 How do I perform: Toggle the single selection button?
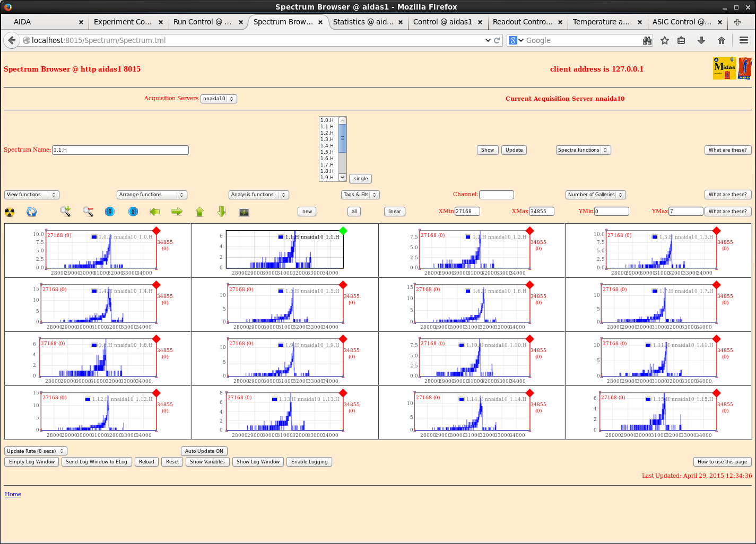[x=361, y=179]
